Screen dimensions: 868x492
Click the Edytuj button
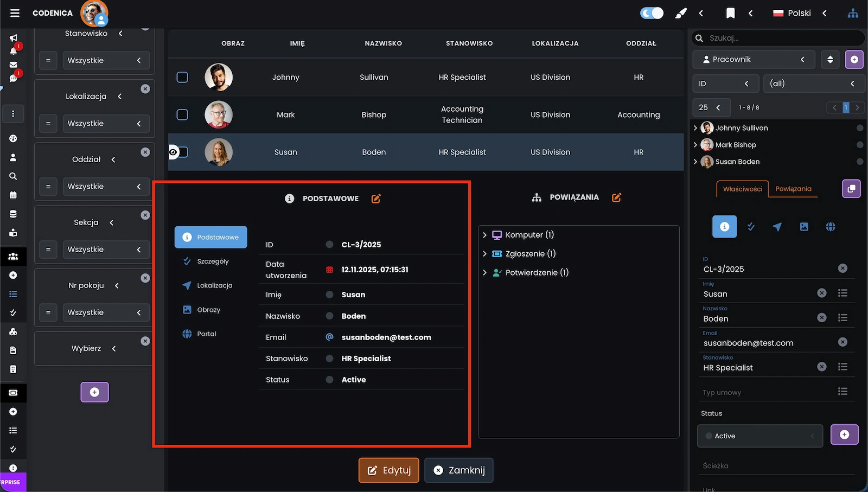(389, 470)
